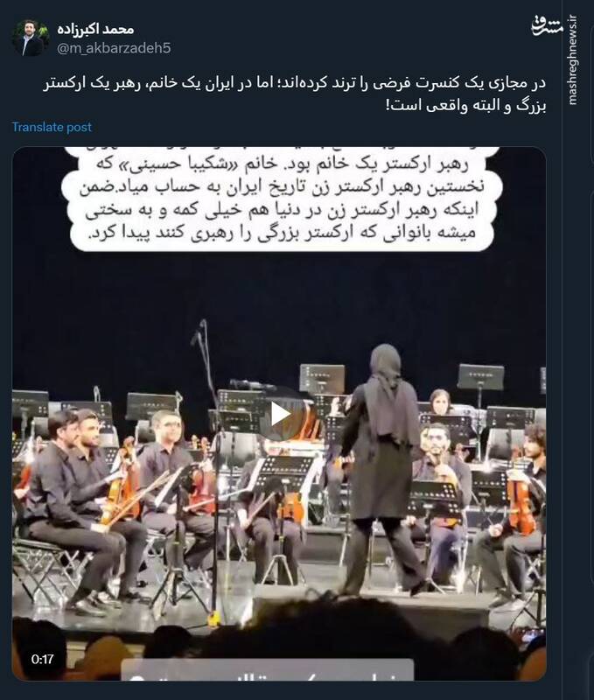The image size is (594, 700).
Task: Click the female musician behind the conductor
Action: (x=439, y=402)
